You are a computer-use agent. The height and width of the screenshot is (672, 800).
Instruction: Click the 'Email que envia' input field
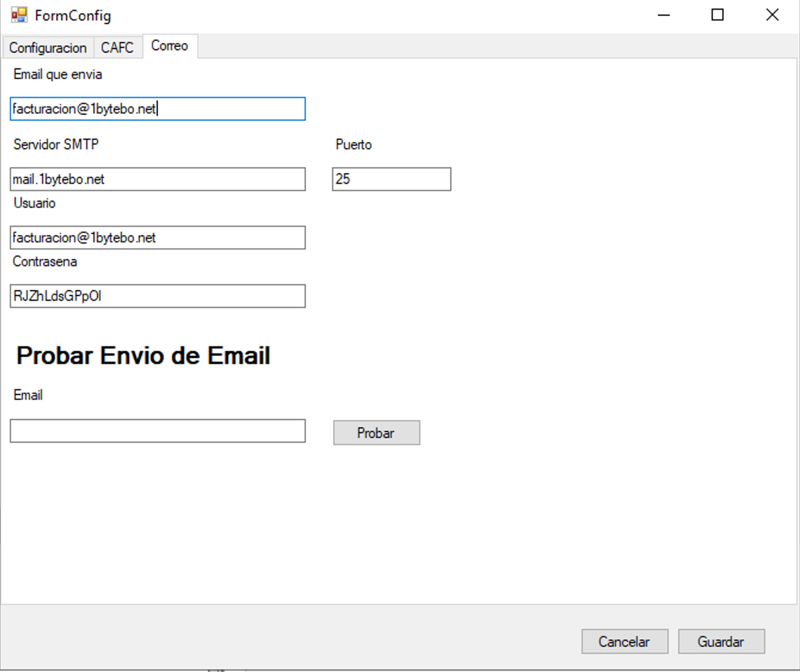(x=158, y=109)
